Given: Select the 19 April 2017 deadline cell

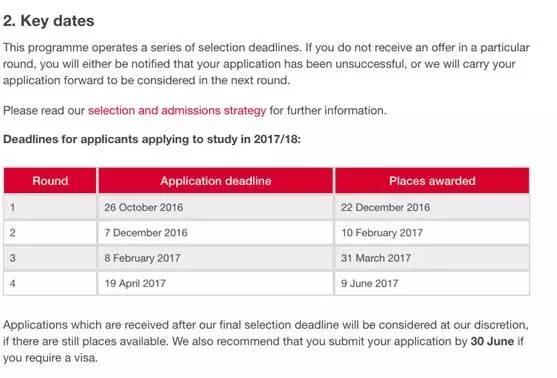Looking at the screenshot, I should (216, 284).
